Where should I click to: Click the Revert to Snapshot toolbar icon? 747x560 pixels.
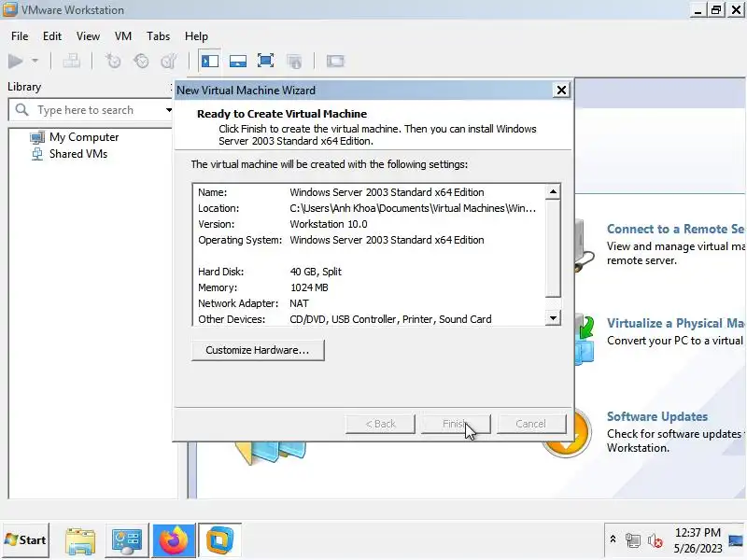tap(141, 61)
